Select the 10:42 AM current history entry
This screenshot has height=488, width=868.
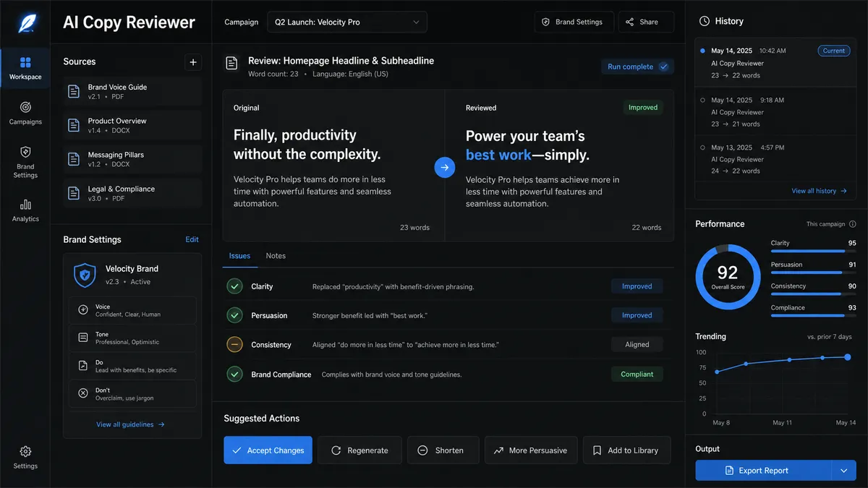tap(775, 63)
